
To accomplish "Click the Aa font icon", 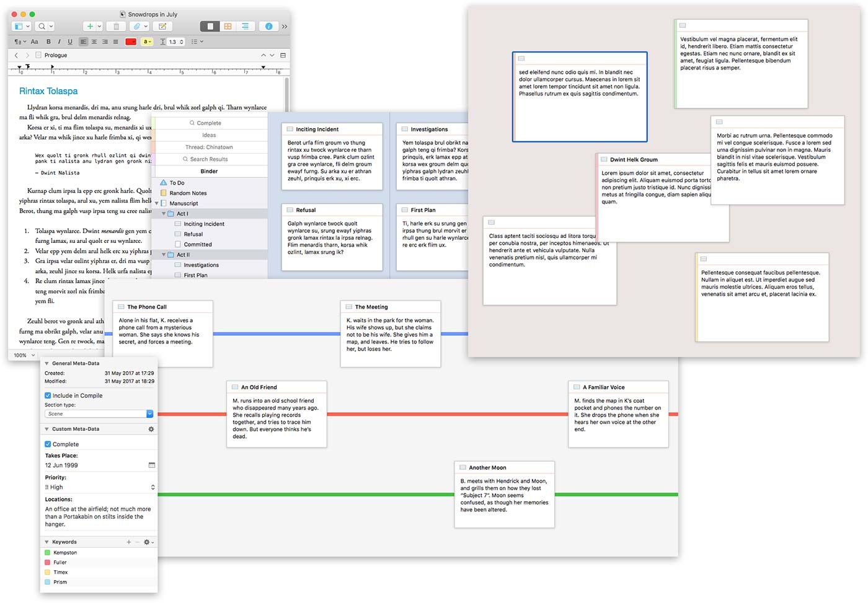I will coord(34,42).
